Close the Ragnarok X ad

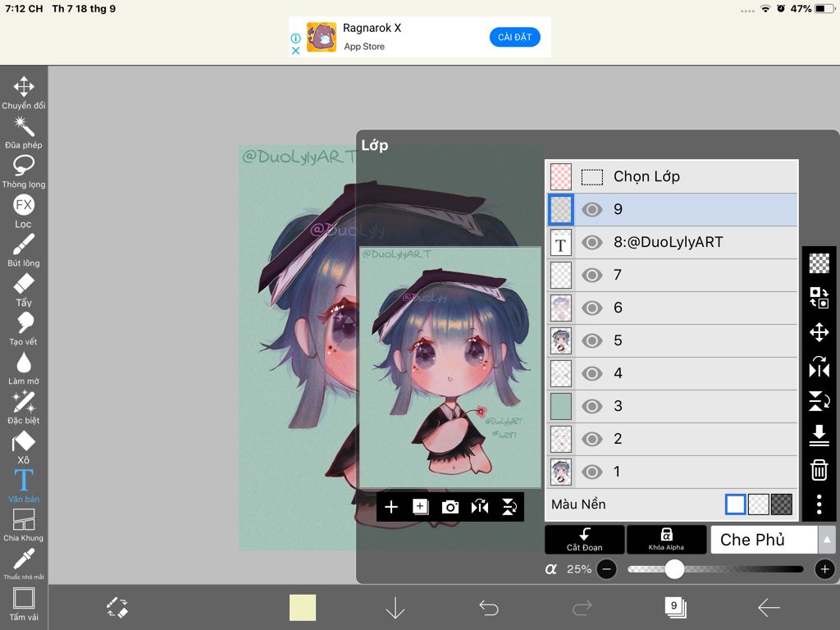[295, 51]
